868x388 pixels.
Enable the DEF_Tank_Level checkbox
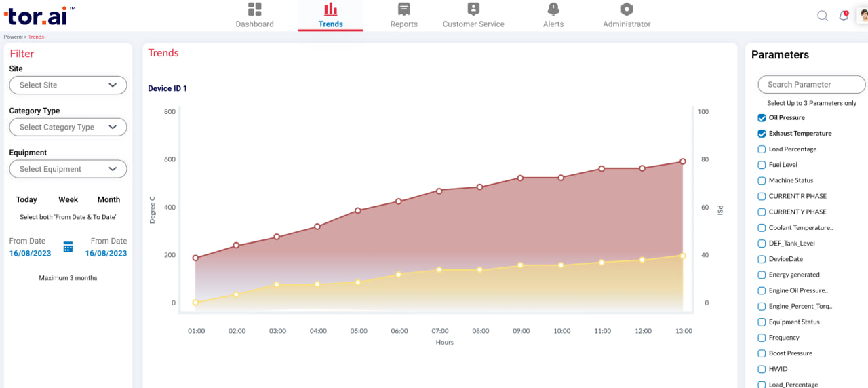pos(762,244)
